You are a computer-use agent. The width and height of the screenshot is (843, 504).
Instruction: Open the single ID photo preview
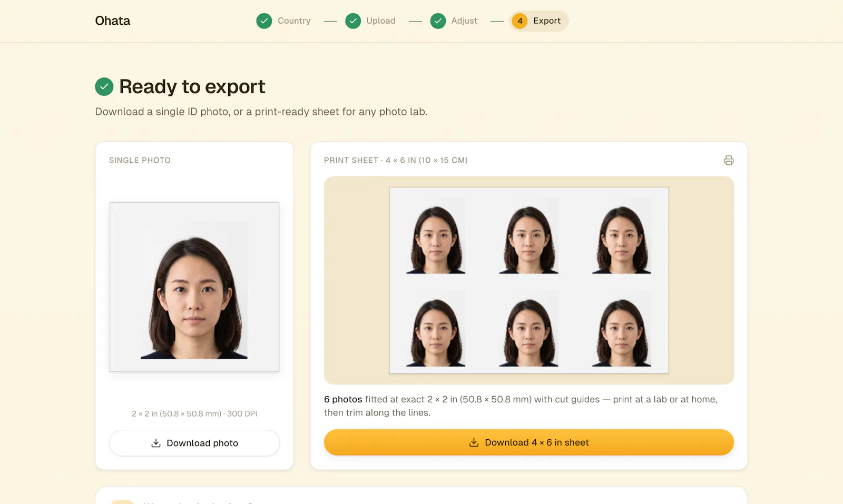click(x=194, y=287)
